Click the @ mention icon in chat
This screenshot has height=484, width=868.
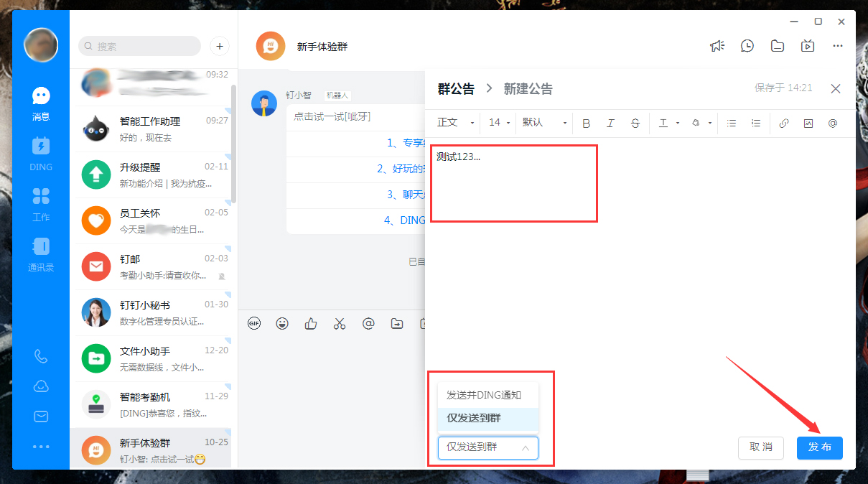(x=368, y=323)
